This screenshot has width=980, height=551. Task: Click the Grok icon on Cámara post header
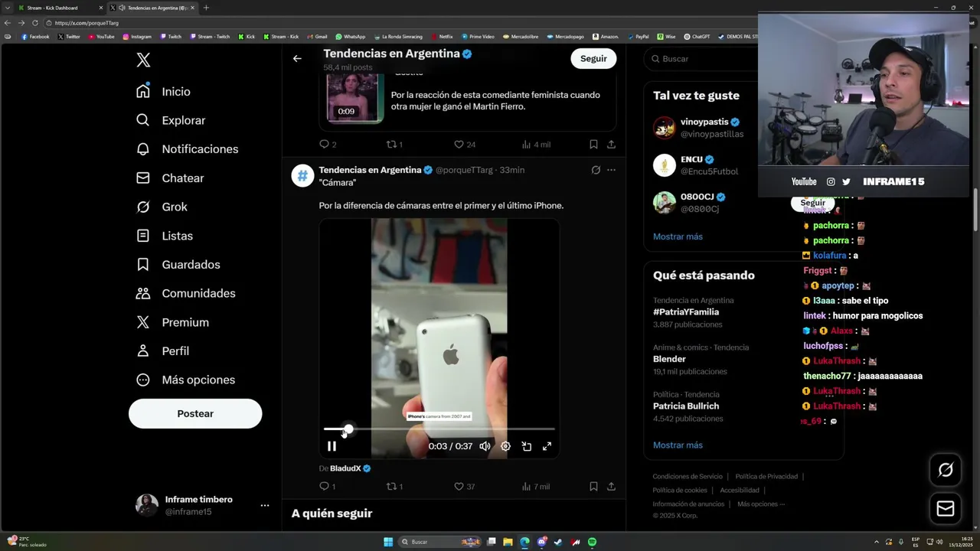click(x=596, y=170)
